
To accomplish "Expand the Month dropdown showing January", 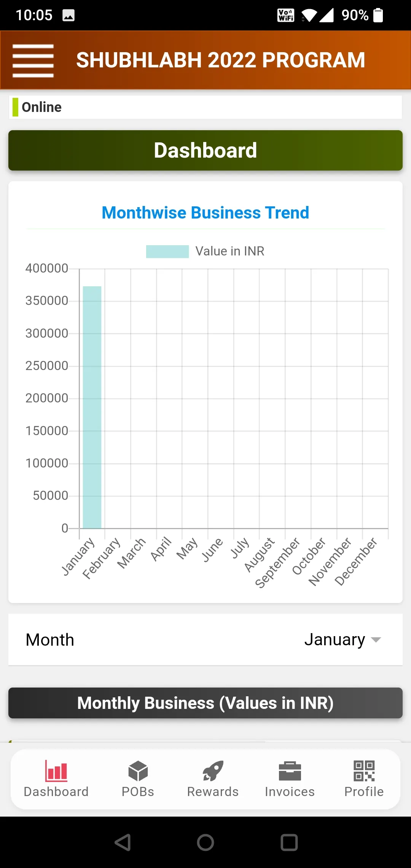I will (x=342, y=640).
